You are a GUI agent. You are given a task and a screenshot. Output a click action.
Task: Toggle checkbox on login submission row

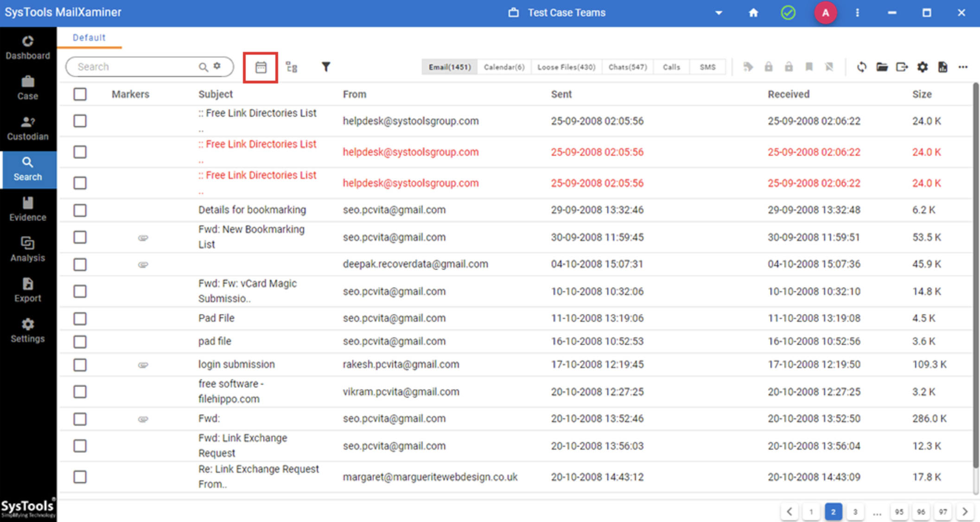tap(80, 364)
